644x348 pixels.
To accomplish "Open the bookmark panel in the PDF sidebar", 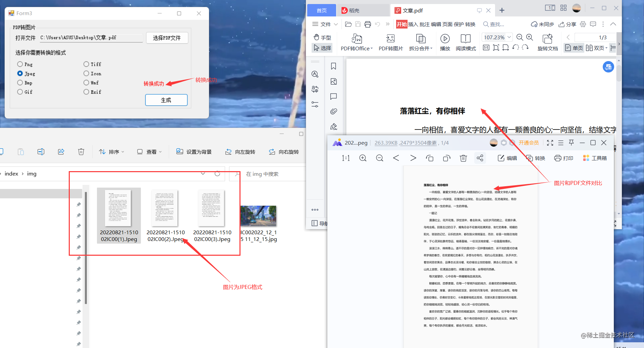I will (333, 66).
